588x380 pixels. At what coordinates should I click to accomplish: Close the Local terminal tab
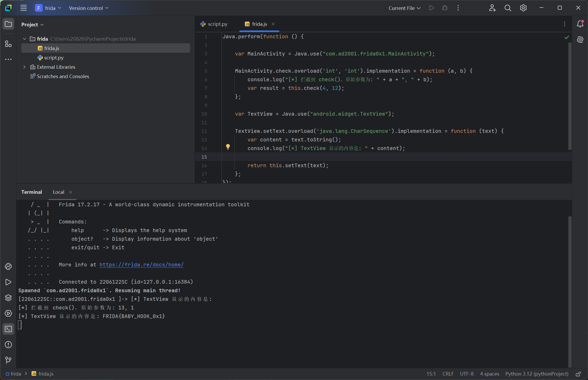point(71,192)
